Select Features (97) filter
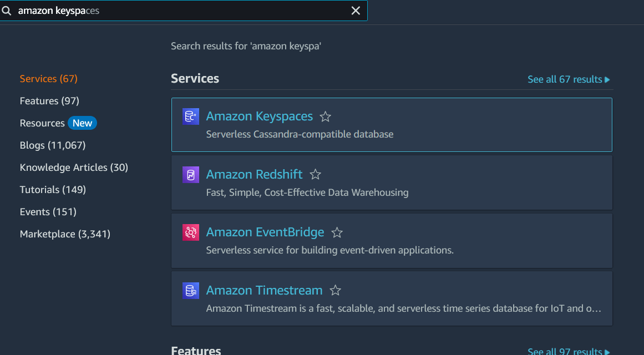Image resolution: width=644 pixels, height=355 pixels. 49,100
